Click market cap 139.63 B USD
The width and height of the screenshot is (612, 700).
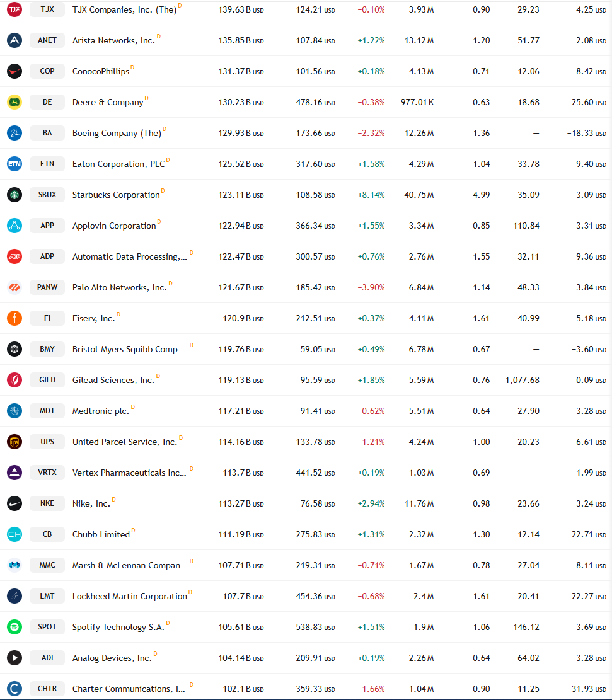pyautogui.click(x=241, y=10)
